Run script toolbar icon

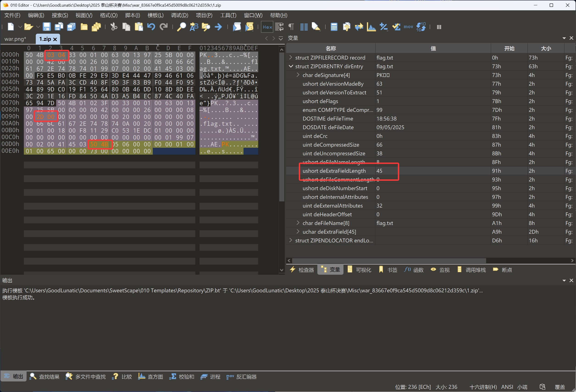(237, 27)
